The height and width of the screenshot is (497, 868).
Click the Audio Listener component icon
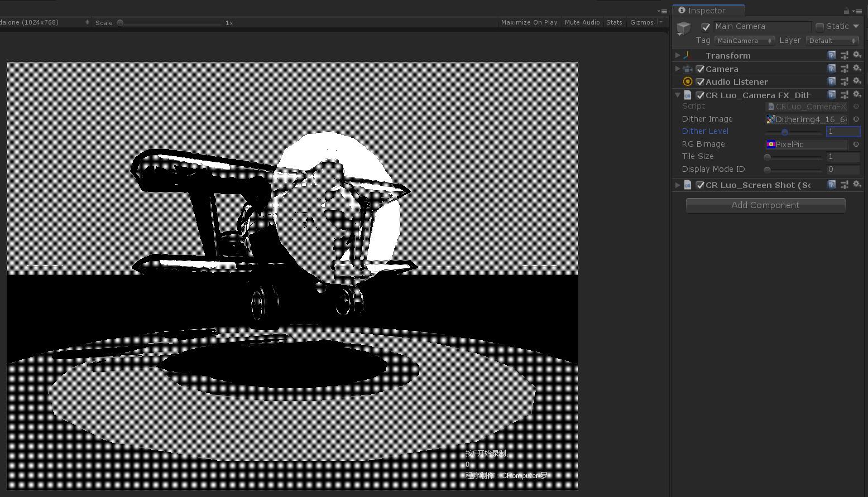point(688,81)
